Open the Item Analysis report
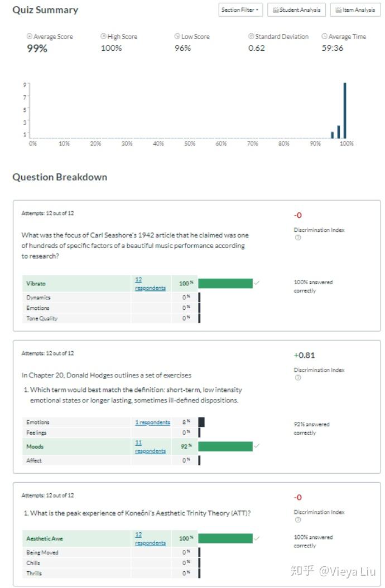Viewport: 385px width, 588px height. (355, 10)
